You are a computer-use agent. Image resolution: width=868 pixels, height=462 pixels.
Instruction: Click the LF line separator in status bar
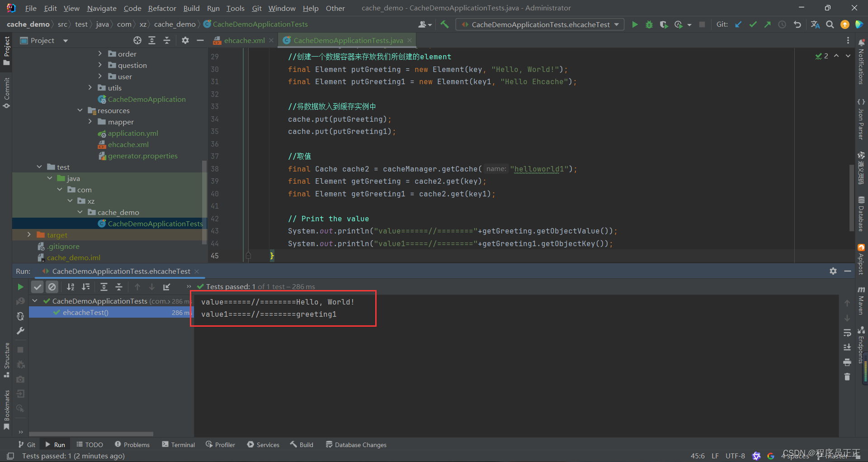(715, 456)
